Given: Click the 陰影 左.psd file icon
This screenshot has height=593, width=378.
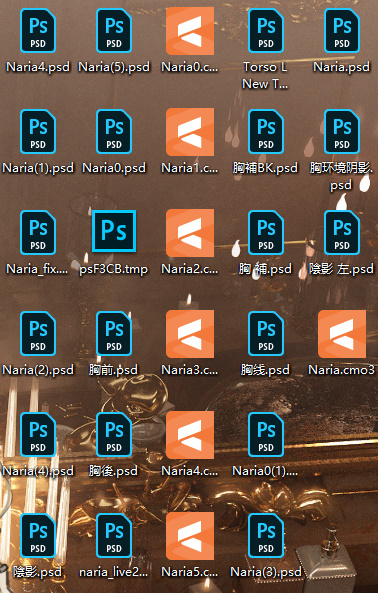Looking at the screenshot, I should coord(342,233).
